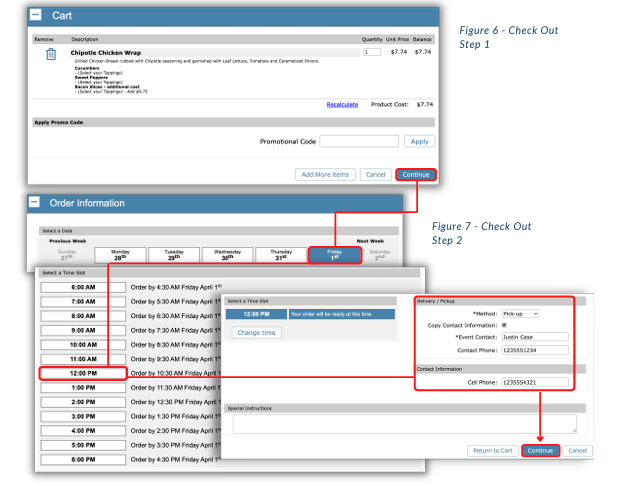Click Add More Items button
The height and width of the screenshot is (486, 622).
(325, 175)
